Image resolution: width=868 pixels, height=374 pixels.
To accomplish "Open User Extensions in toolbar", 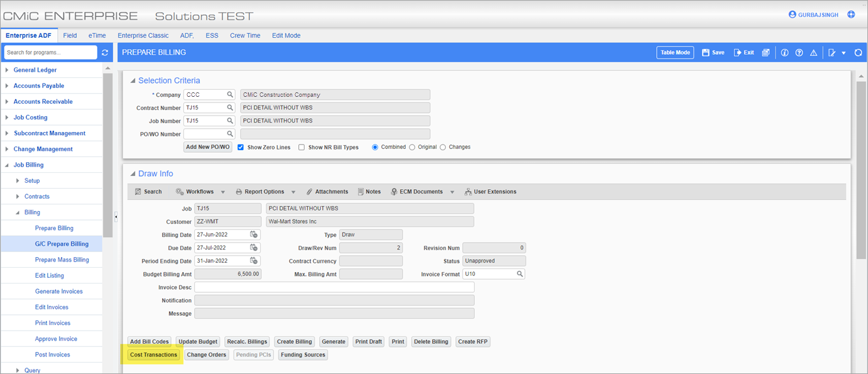I will [x=491, y=192].
